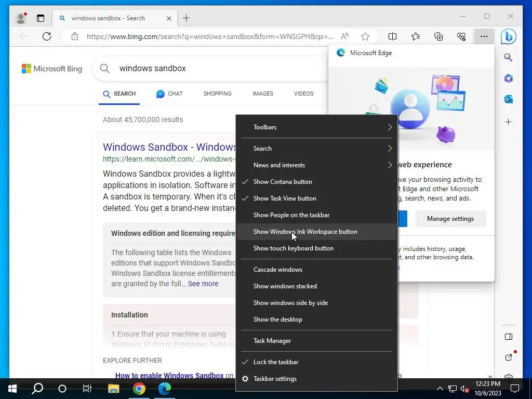Open the taskbar clock and date
Viewport: 532px width, 399px height.
(487, 389)
